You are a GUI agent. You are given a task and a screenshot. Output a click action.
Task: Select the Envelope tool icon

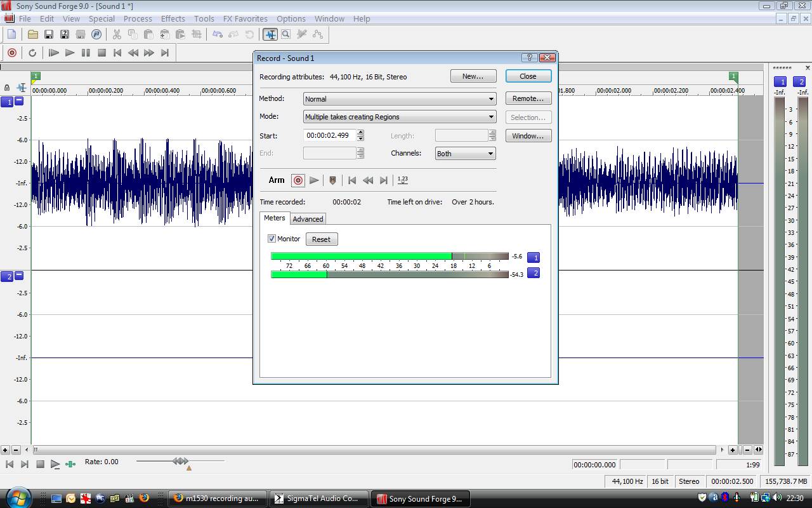click(318, 34)
